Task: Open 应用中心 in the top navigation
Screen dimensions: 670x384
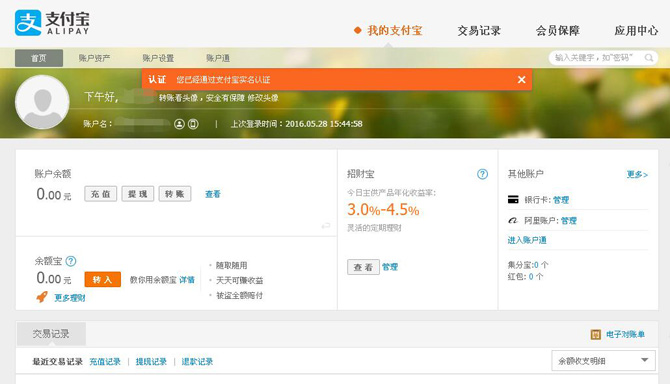Action: [636, 31]
